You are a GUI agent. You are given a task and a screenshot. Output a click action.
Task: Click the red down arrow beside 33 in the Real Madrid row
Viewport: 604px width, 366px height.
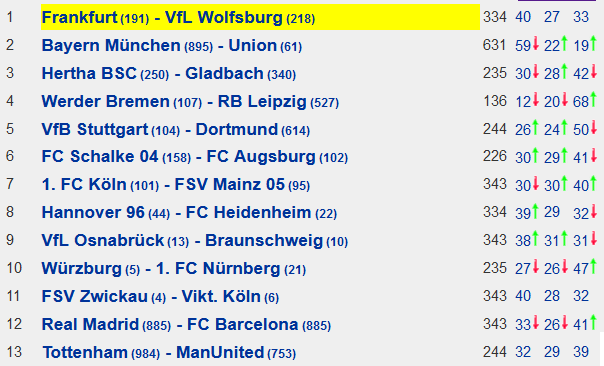(x=535, y=322)
